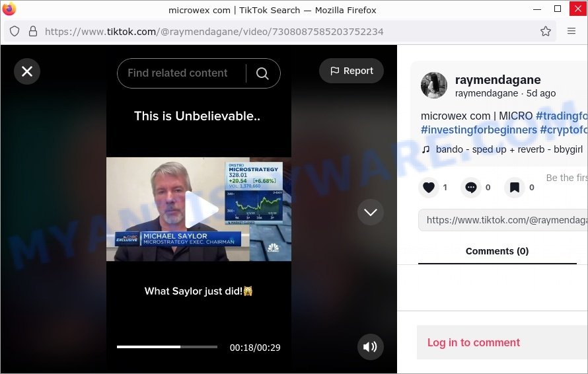Maximize the Firefox window
Screen dimensions: 588x374
pyautogui.click(x=558, y=9)
